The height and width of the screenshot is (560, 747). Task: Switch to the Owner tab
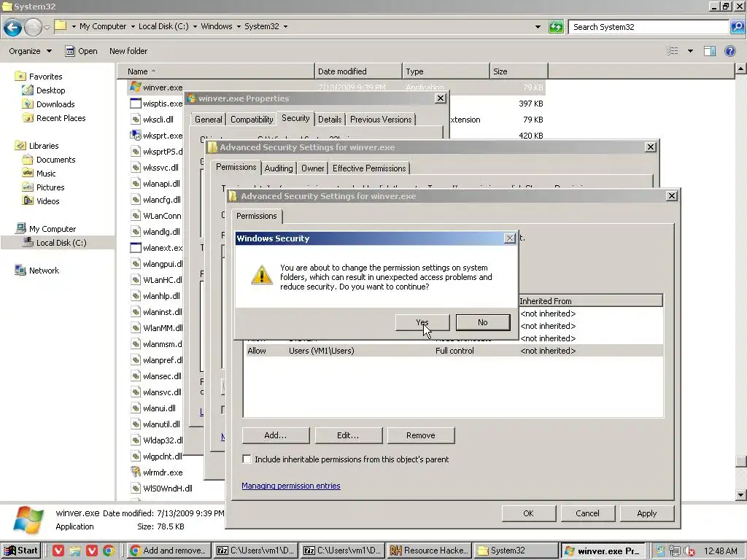[312, 168]
